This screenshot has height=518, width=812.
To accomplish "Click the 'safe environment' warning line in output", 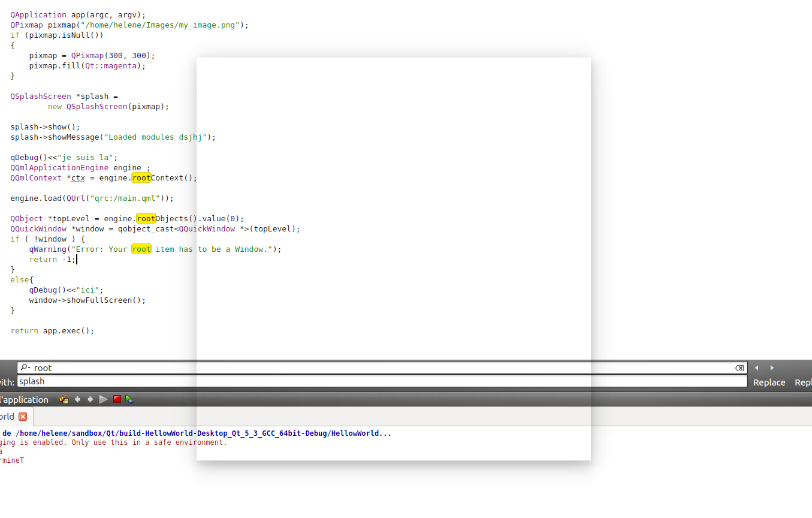I will [x=114, y=442].
